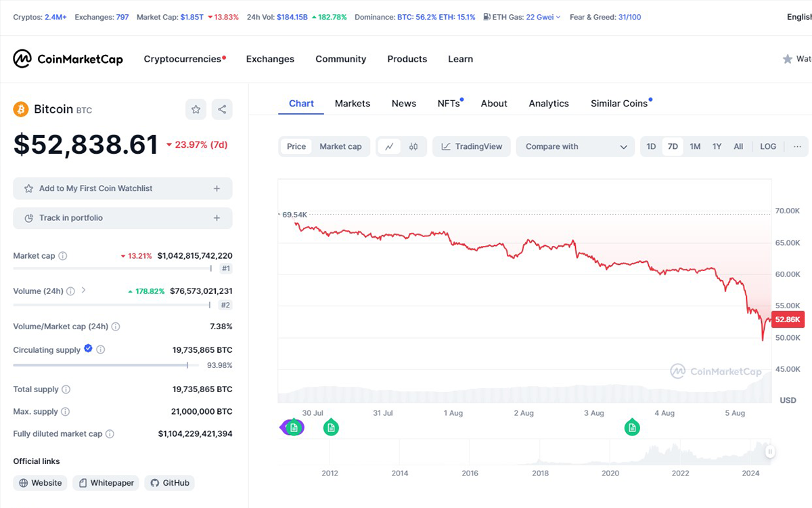Open Products navigation menu
The image size is (812, 508).
(x=407, y=59)
